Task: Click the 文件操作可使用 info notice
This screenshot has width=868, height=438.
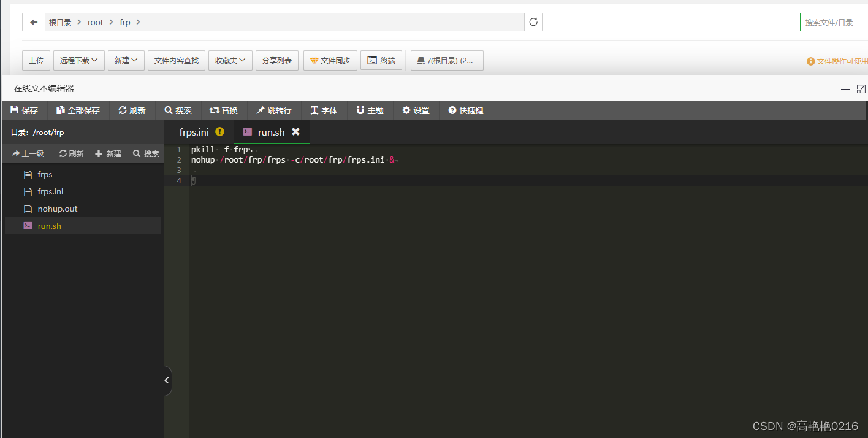Action: click(837, 61)
